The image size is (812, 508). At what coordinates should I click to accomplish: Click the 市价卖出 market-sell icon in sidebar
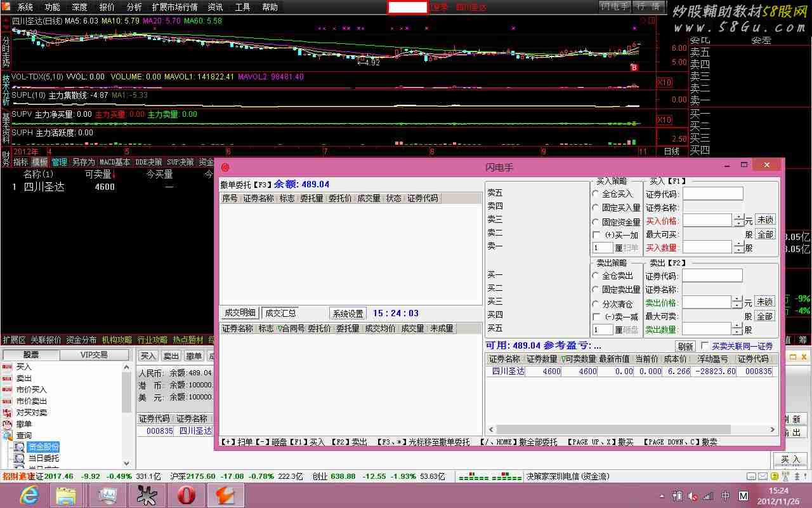pos(7,401)
